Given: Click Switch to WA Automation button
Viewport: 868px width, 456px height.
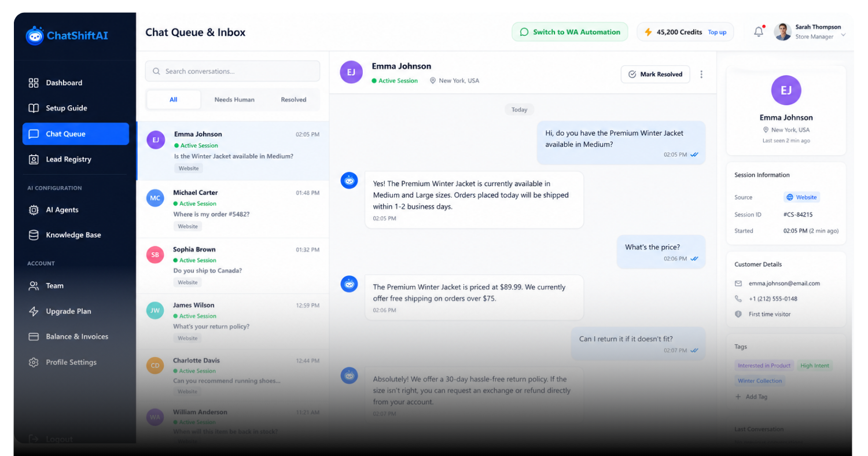Looking at the screenshot, I should coord(570,32).
